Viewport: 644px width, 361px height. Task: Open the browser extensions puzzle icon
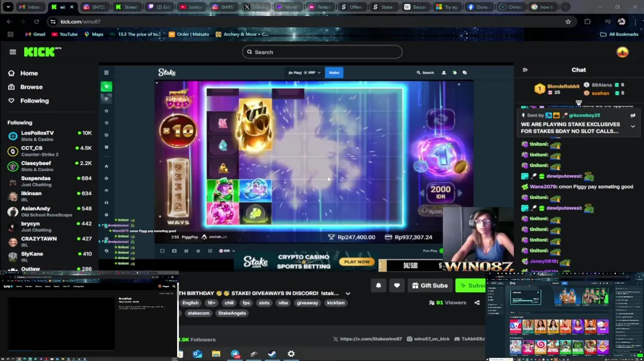tap(587, 22)
